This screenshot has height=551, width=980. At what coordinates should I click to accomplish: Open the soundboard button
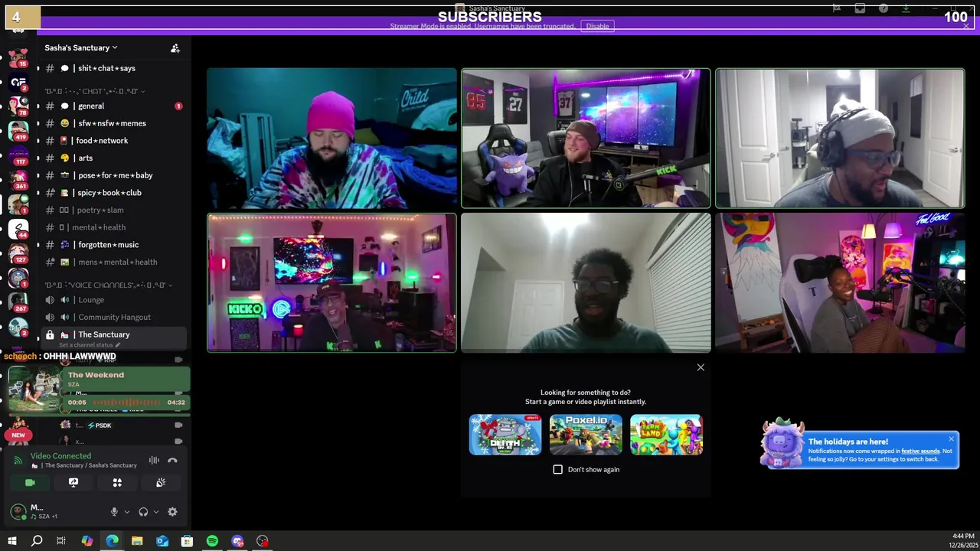[x=161, y=483]
